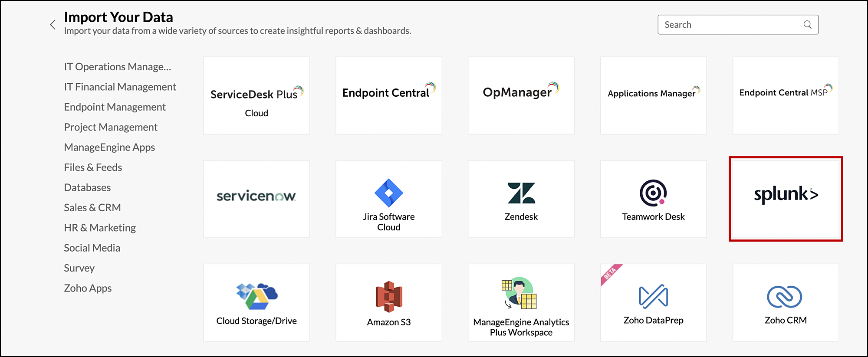This screenshot has height=357, width=868.
Task: Open the Survey category
Action: (x=79, y=268)
